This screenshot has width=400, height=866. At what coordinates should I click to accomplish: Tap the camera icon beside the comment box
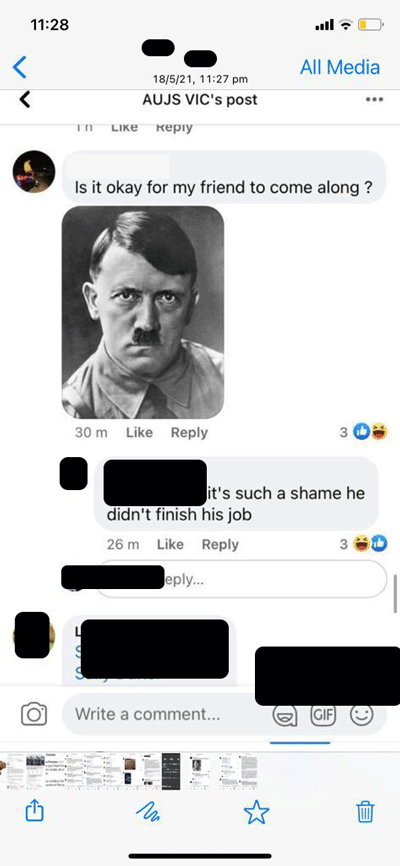(33, 714)
